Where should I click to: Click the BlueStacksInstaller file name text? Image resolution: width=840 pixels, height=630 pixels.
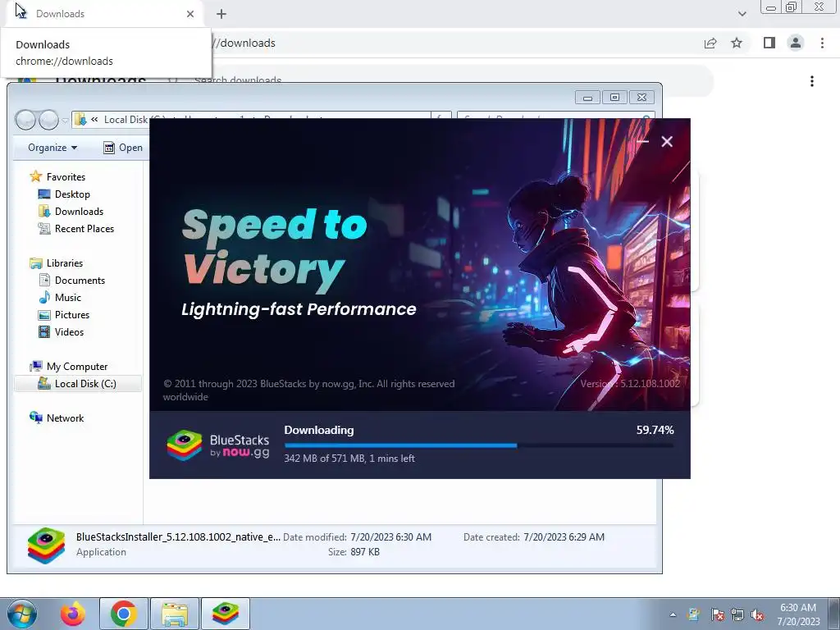(x=178, y=536)
